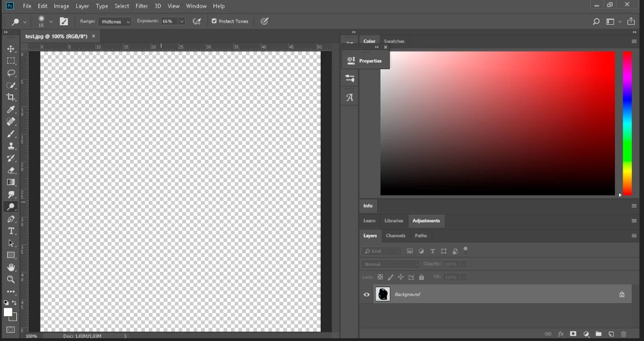The width and height of the screenshot is (644, 341).
Task: Open the tool preset picker arrow
Action: pyautogui.click(x=25, y=22)
